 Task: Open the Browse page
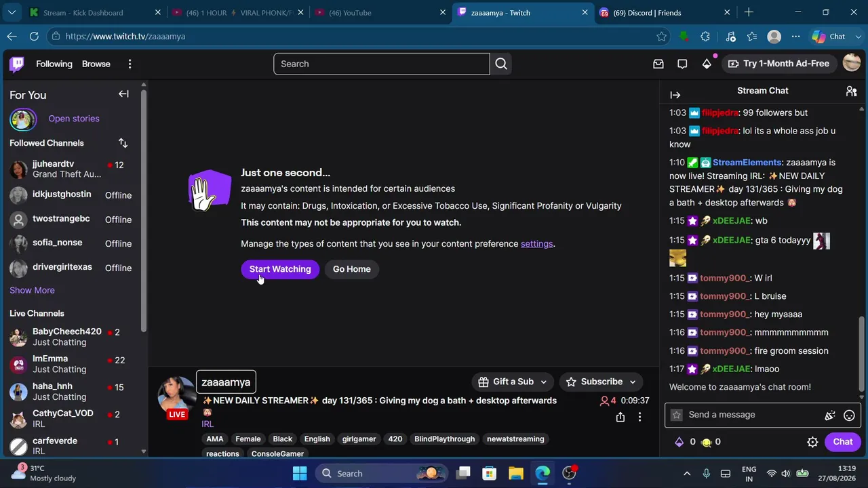[x=96, y=64]
